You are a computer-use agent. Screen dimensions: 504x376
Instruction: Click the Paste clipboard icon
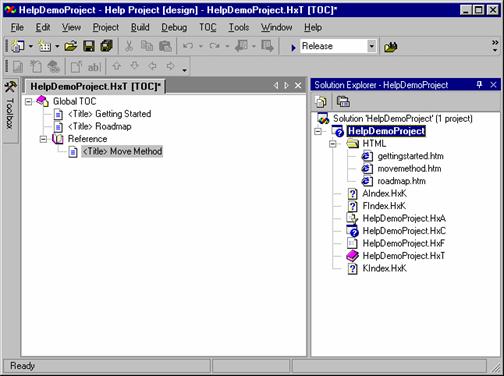click(x=165, y=46)
